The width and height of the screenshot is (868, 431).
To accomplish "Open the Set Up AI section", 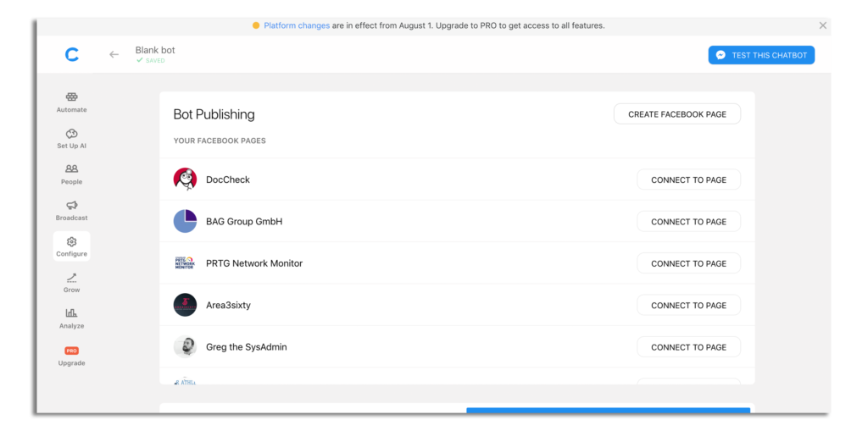I will point(72,139).
